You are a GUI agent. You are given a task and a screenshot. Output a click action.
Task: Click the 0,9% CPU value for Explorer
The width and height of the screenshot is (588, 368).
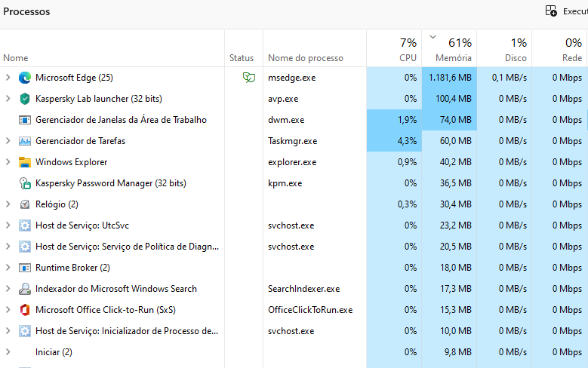(x=407, y=162)
